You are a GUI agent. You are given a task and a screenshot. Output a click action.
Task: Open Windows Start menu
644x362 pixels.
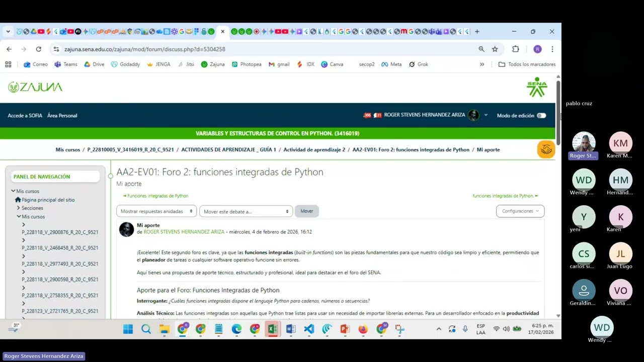tap(128, 329)
